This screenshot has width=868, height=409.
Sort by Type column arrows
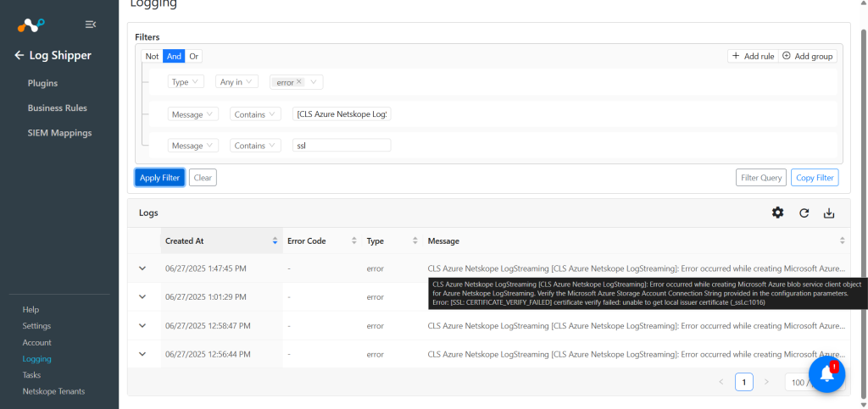[415, 241]
